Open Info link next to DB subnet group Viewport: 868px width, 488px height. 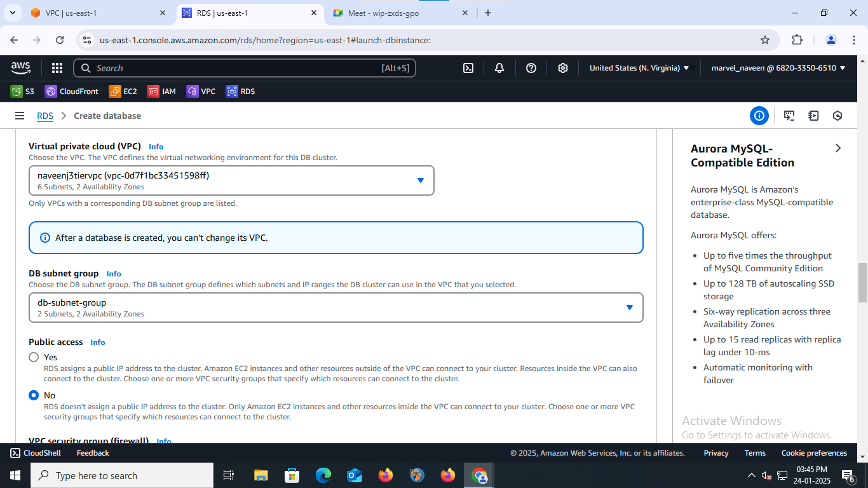(x=114, y=274)
